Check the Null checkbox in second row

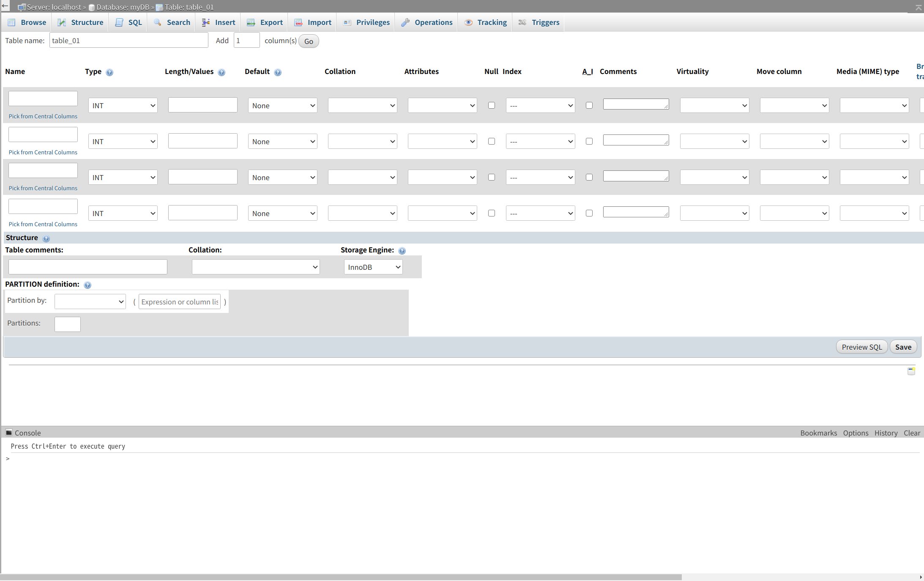pyautogui.click(x=492, y=141)
